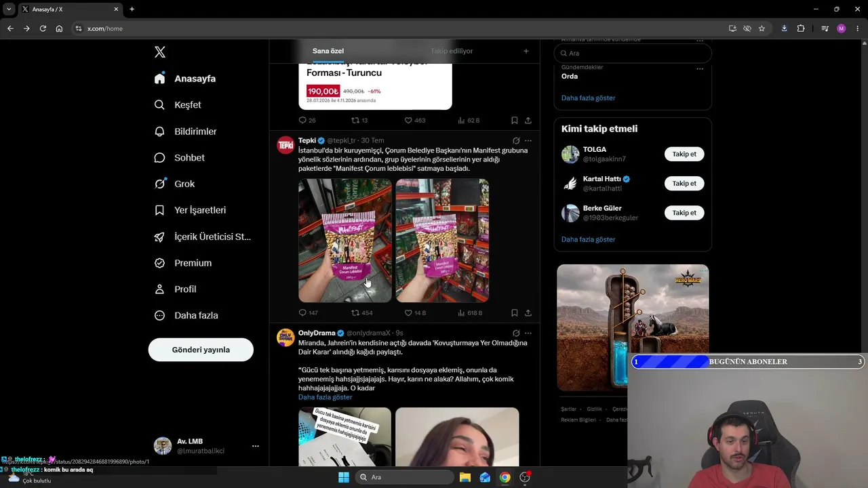Switch to the Sana özel tab
Image resolution: width=868 pixels, height=488 pixels.
click(328, 51)
